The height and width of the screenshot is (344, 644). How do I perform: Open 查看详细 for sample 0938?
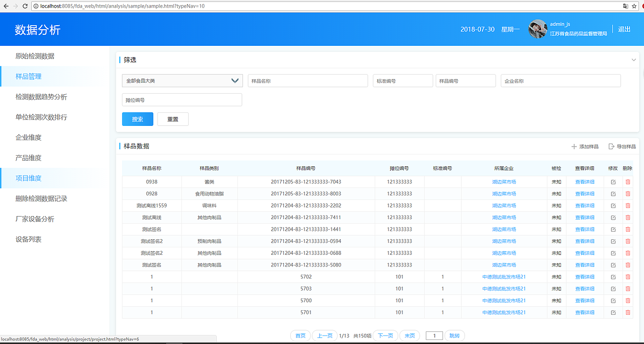(x=585, y=182)
